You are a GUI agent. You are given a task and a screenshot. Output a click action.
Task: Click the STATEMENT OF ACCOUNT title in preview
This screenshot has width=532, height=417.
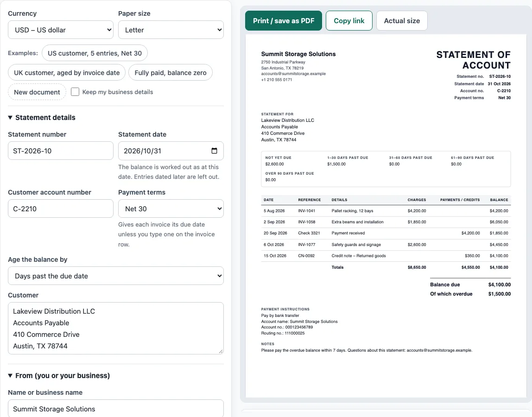tap(473, 60)
